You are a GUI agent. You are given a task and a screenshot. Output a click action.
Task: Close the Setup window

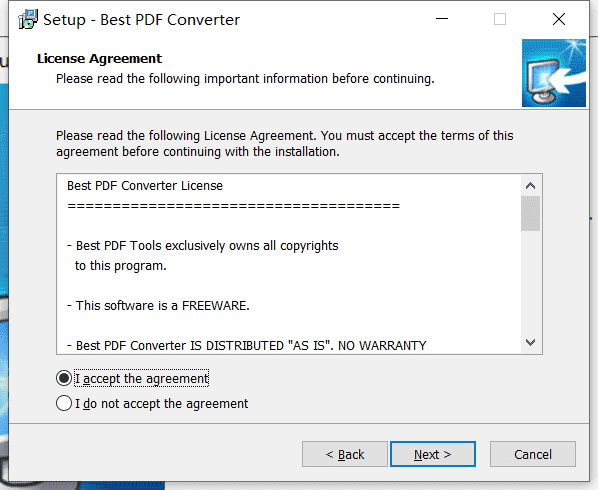pos(559,19)
